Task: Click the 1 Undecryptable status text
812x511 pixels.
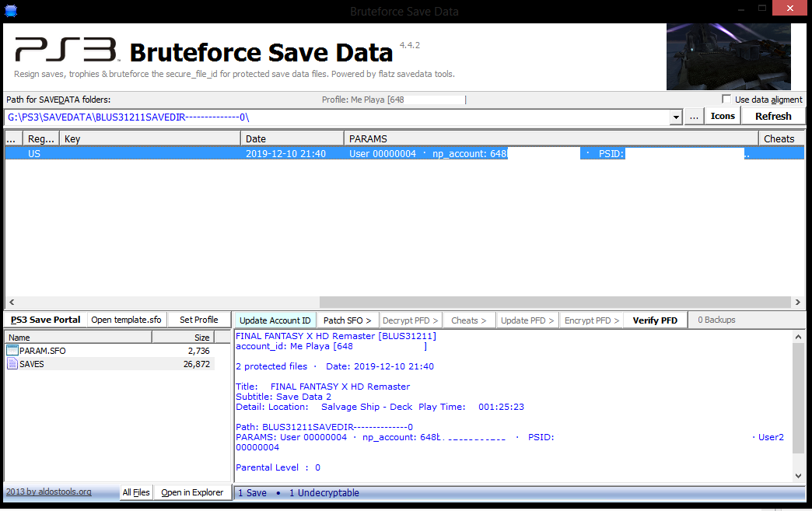Action: pos(324,493)
